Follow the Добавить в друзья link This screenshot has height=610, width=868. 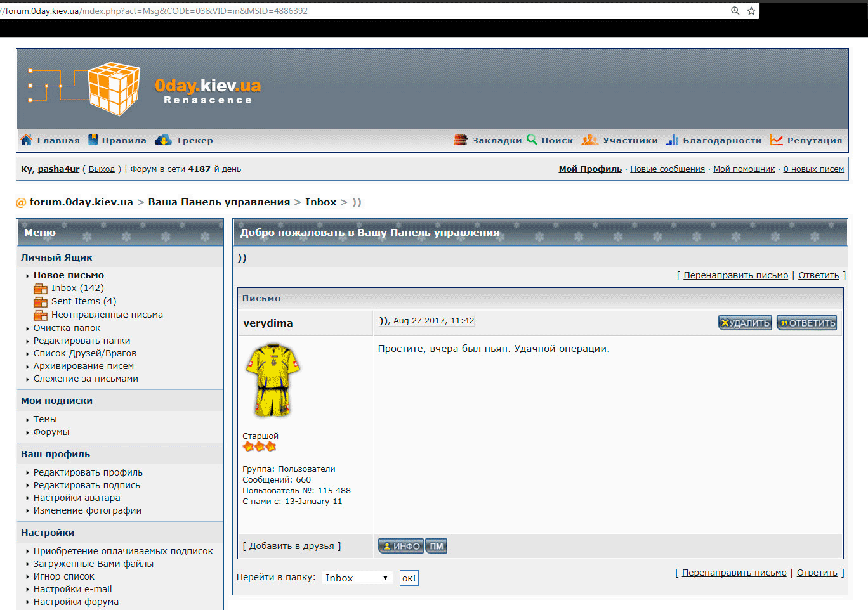pyautogui.click(x=291, y=546)
